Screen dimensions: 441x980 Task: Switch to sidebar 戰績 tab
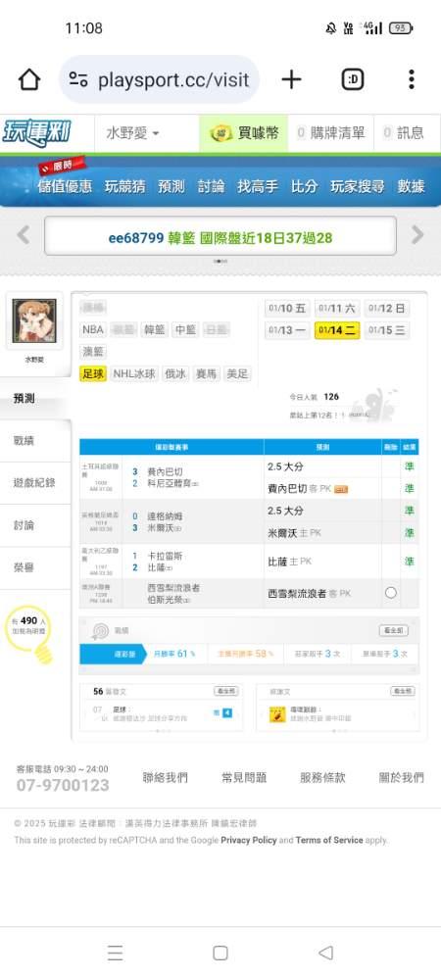(35, 441)
